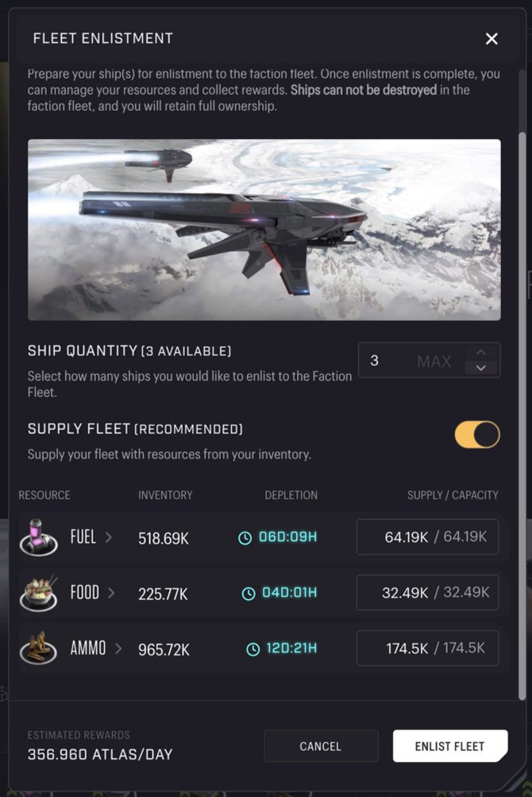Close the Fleet Enlistment dialog with the X

coord(492,38)
